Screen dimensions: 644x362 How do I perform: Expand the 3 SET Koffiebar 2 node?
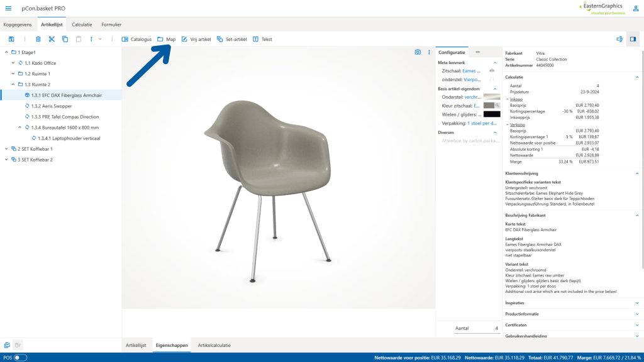coord(6,159)
